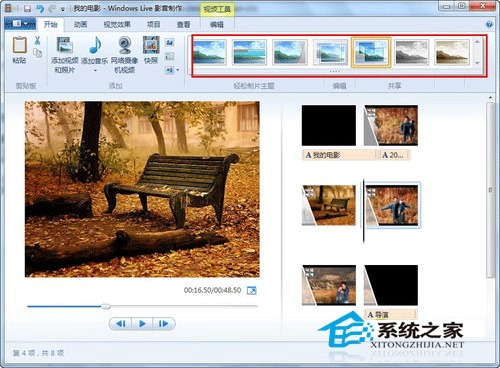Screen dimensions: 500x368
Task: Click the Webcam video icon
Action: pos(125,45)
